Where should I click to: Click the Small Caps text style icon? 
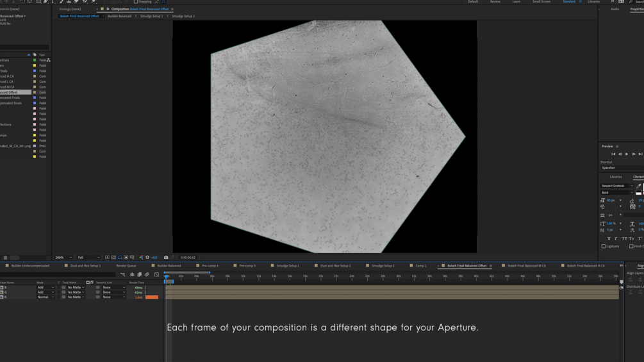pyautogui.click(x=632, y=238)
